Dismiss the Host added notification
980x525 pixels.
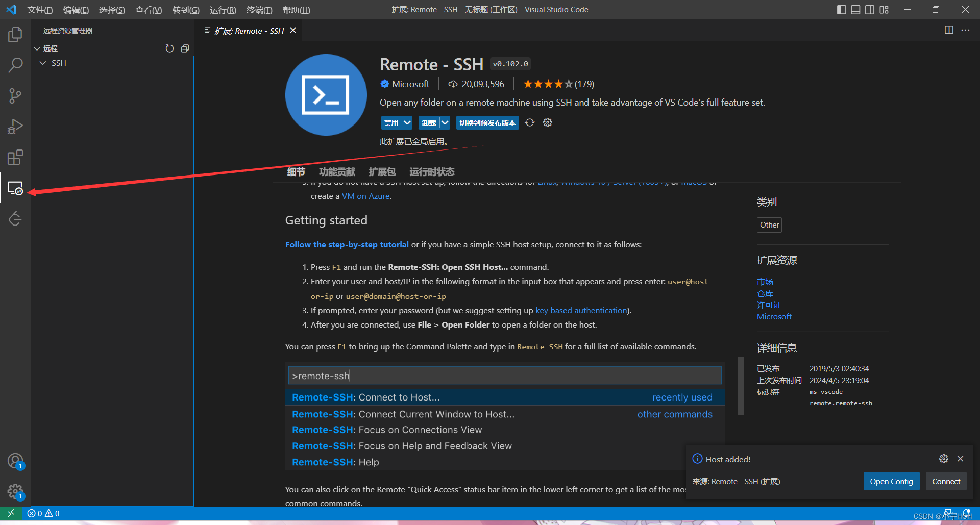pyautogui.click(x=960, y=459)
